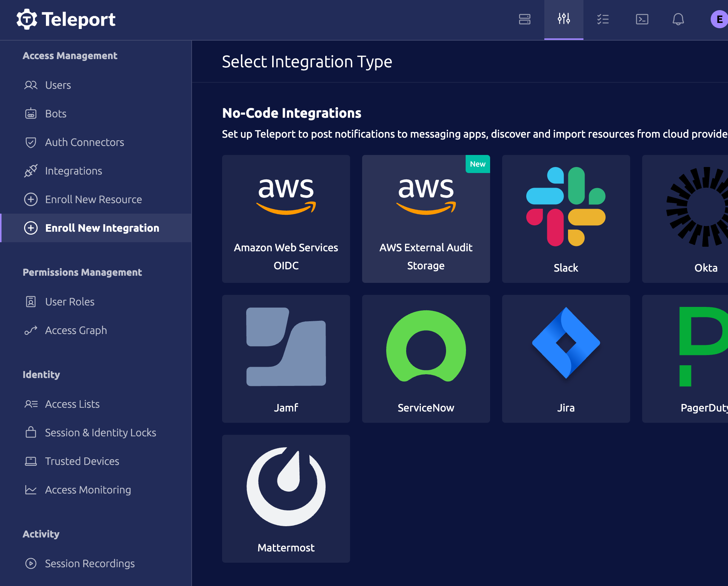Image resolution: width=728 pixels, height=586 pixels.
Task: Choose the Mattermost integration tile
Action: click(286, 499)
